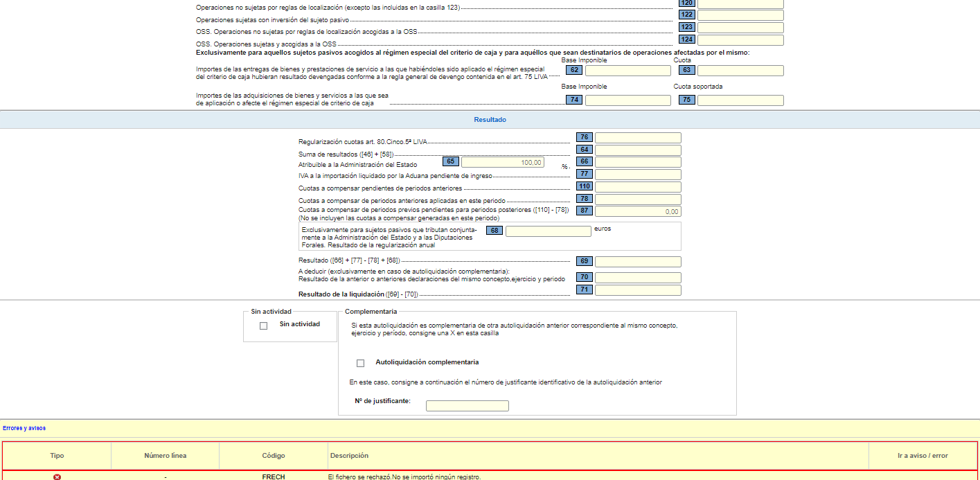Viewport: 980px width, 480px height.
Task: Click the box 65 percentage field showing 100,00
Action: click(502, 162)
